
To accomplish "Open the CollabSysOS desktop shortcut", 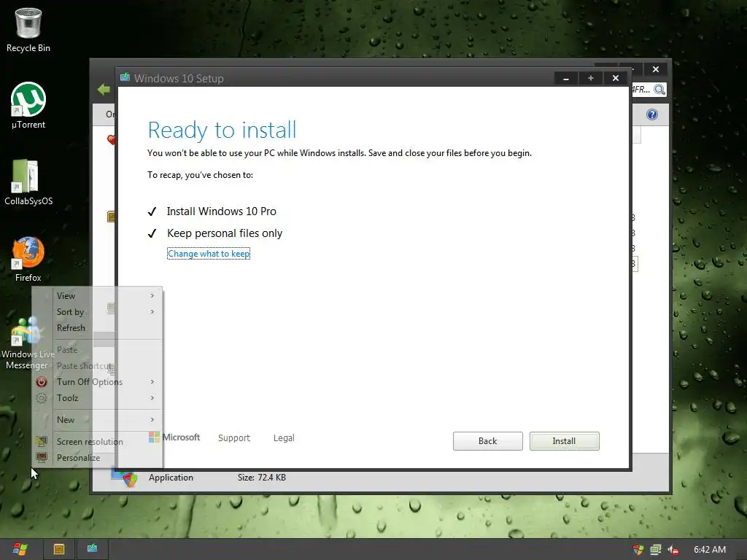I will click(x=28, y=182).
